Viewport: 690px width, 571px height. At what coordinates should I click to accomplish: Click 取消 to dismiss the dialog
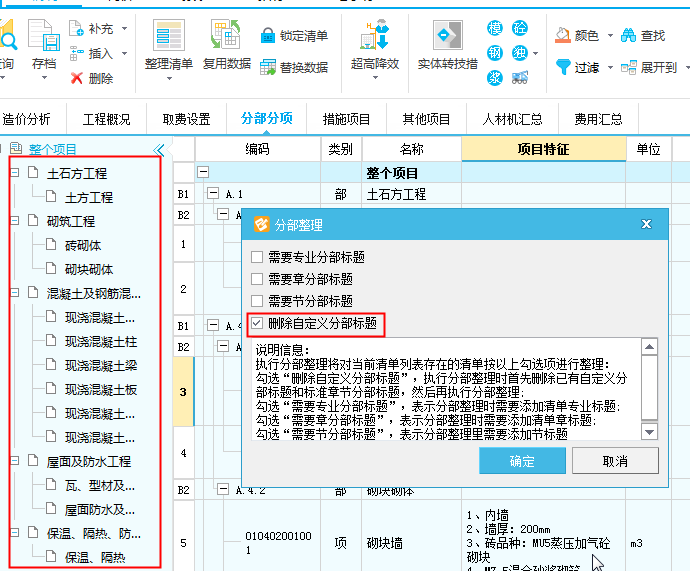coord(614,461)
